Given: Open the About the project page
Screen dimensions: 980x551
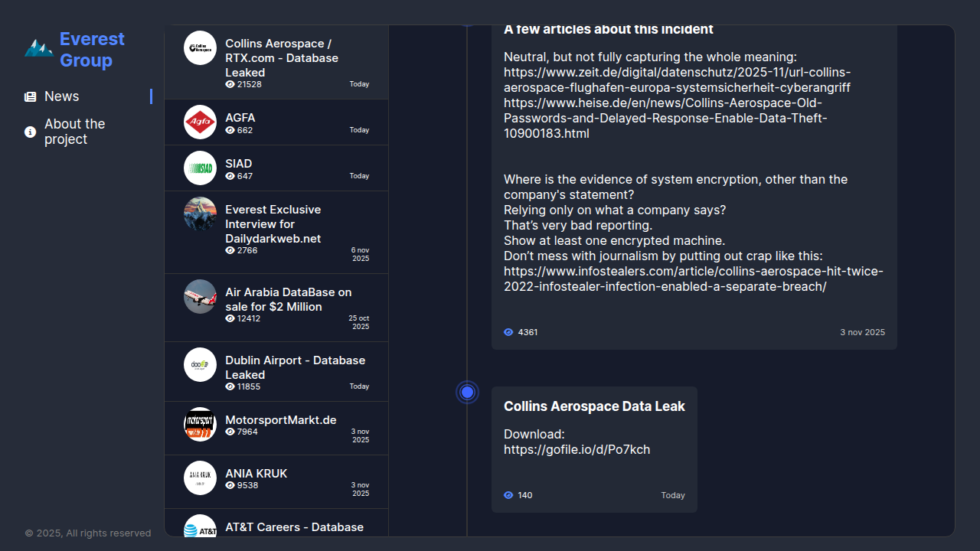Looking at the screenshot, I should click(x=74, y=132).
